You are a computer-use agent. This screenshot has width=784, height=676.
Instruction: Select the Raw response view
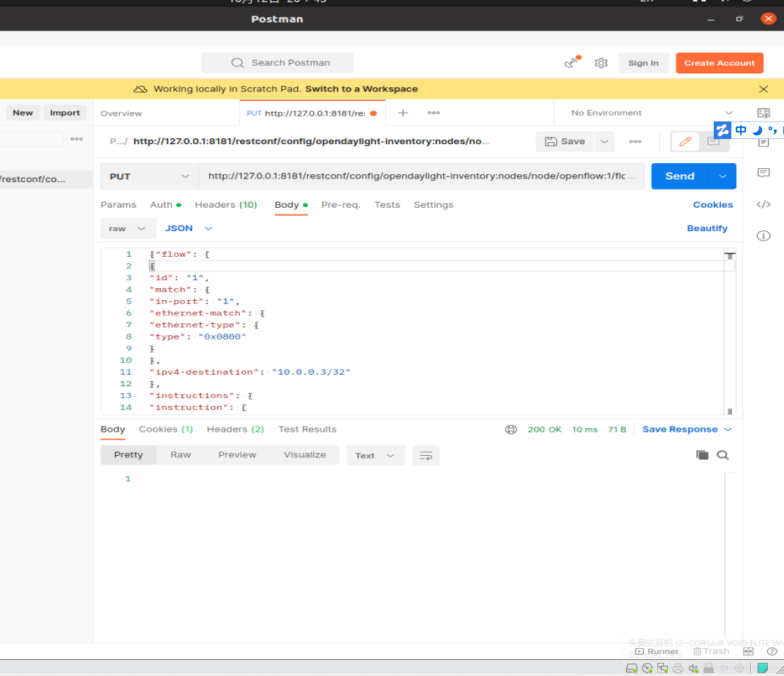coord(181,455)
